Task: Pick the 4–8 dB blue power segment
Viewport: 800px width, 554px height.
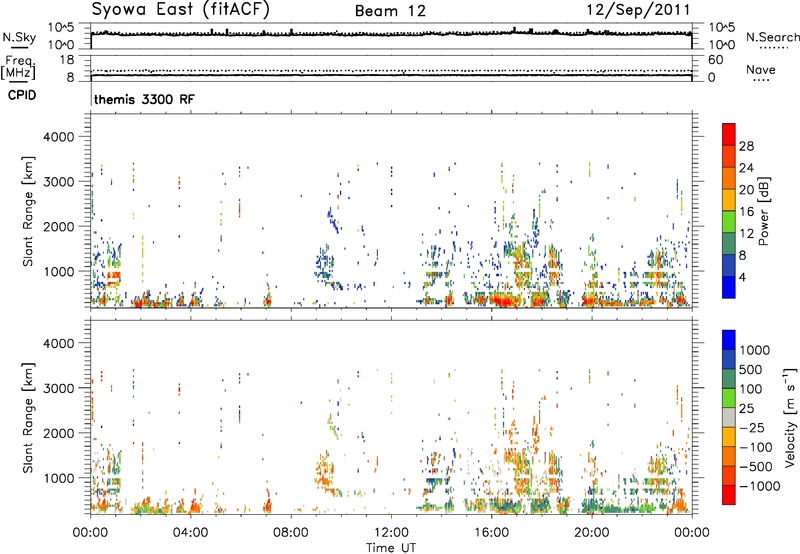Action: (x=729, y=265)
